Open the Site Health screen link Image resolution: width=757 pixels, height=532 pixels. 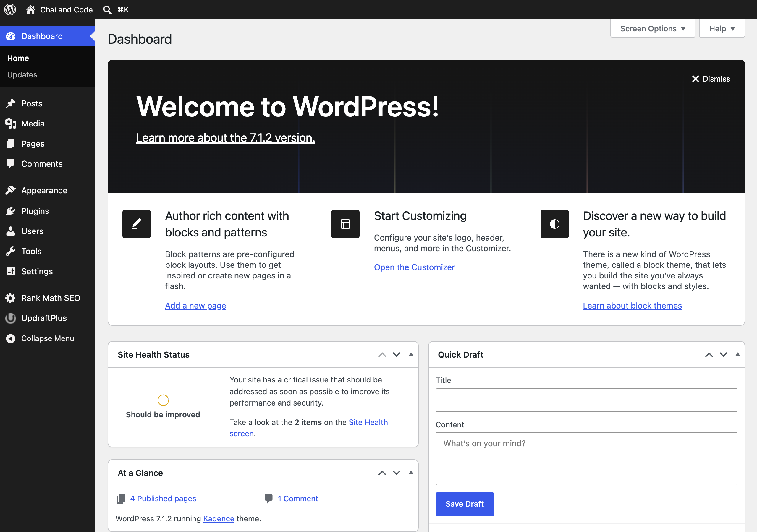pyautogui.click(x=368, y=422)
